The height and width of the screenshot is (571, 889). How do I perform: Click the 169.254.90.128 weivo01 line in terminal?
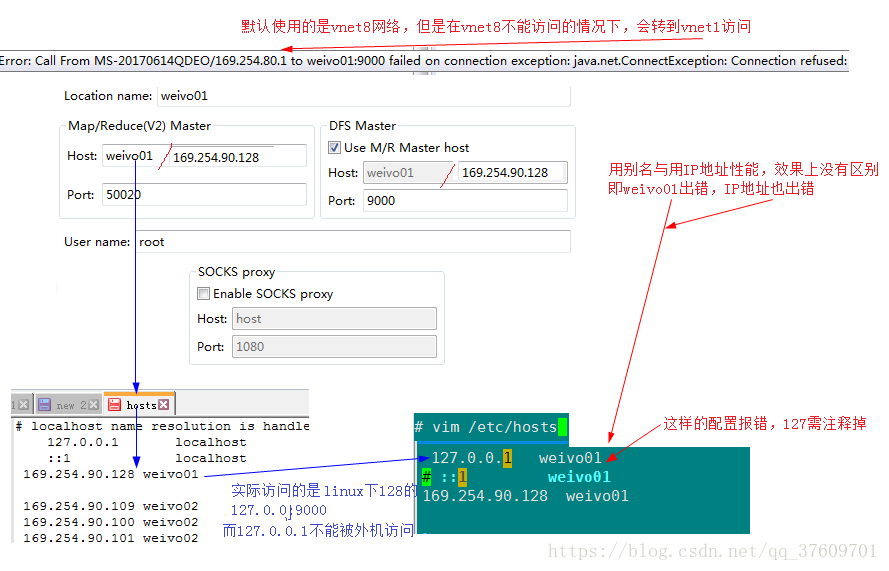pyautogui.click(x=526, y=496)
